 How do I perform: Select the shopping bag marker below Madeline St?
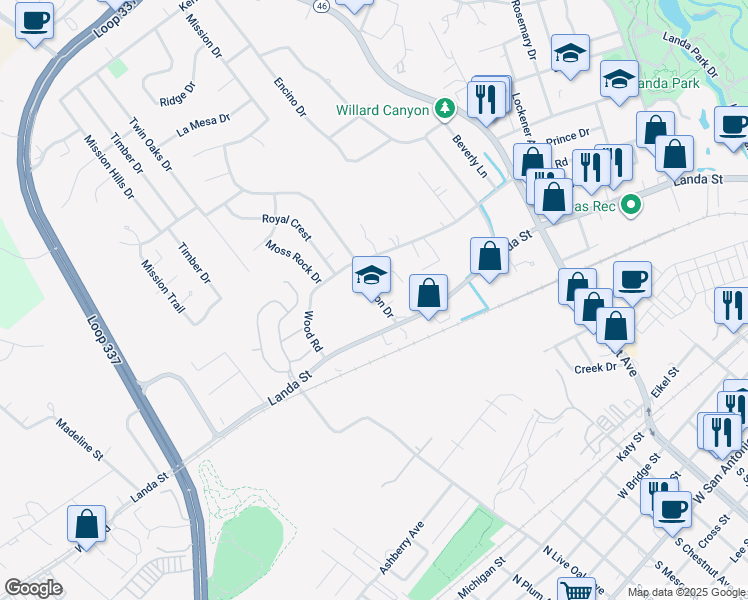[87, 524]
